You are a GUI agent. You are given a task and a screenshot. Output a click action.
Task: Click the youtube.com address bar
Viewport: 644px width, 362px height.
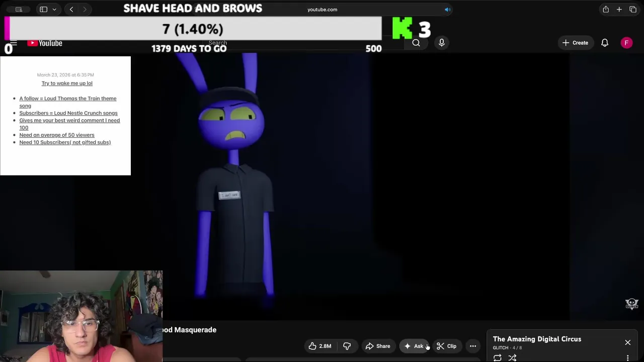(323, 10)
